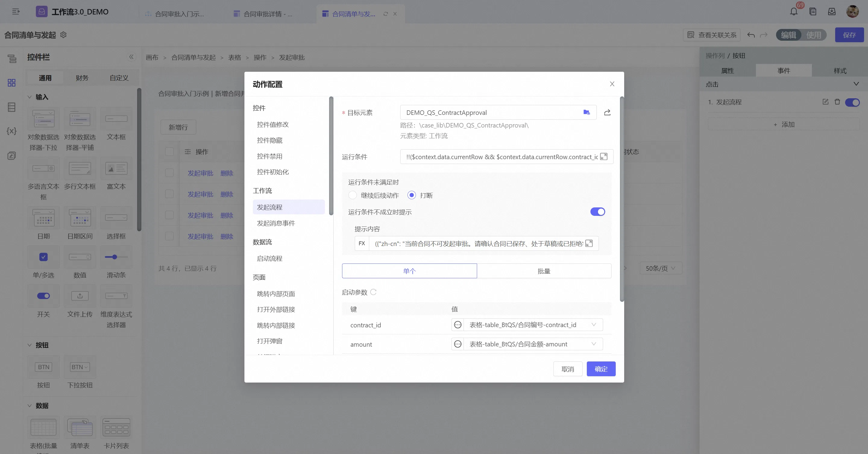868x454 pixels.
Task: Collapse the 点击 event section chevron
Action: (x=856, y=84)
